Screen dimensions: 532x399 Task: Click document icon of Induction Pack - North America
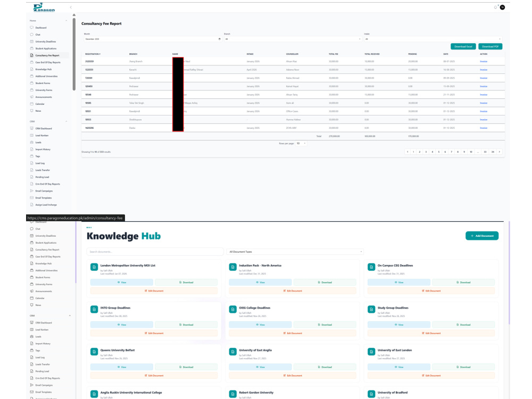coord(233,267)
